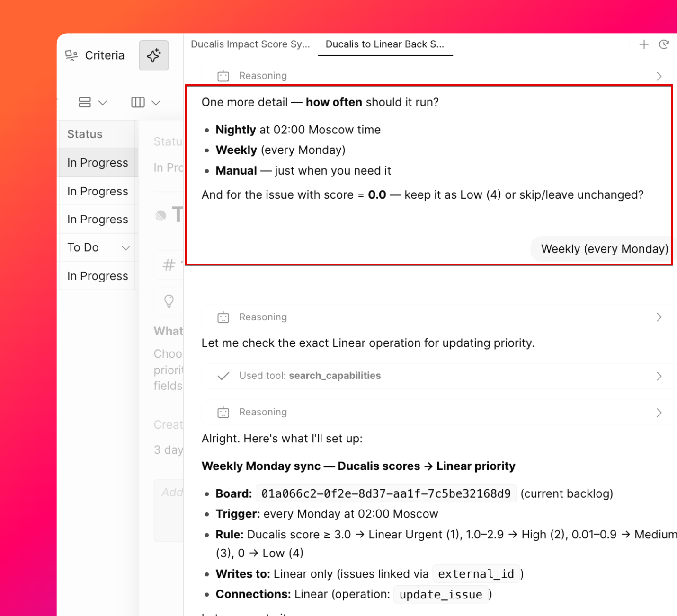The image size is (677, 616).
Task: Click the hash number icon in the issue panel
Action: [169, 264]
